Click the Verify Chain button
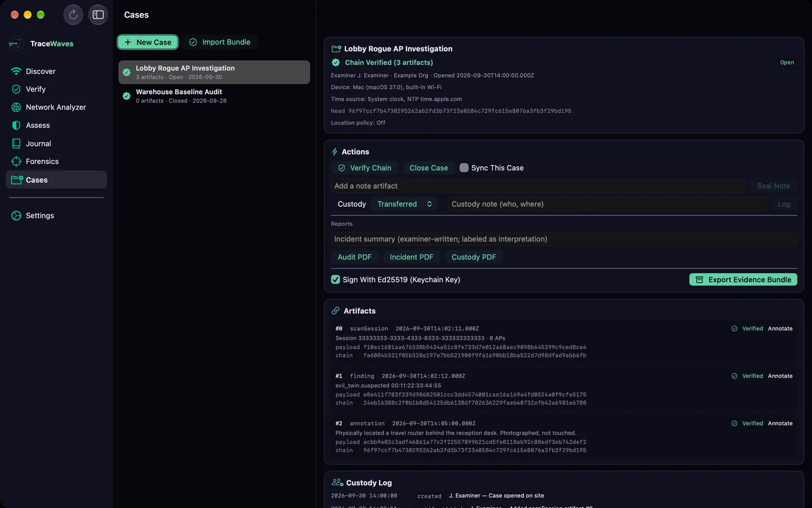812x508 pixels. coord(365,168)
